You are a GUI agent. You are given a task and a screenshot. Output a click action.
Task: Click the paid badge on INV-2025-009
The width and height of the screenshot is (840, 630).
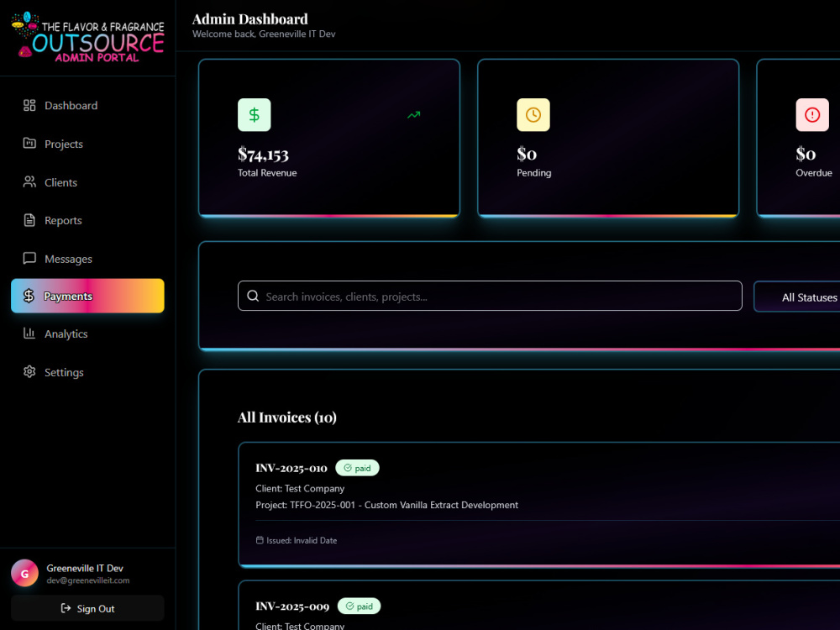pyautogui.click(x=359, y=606)
